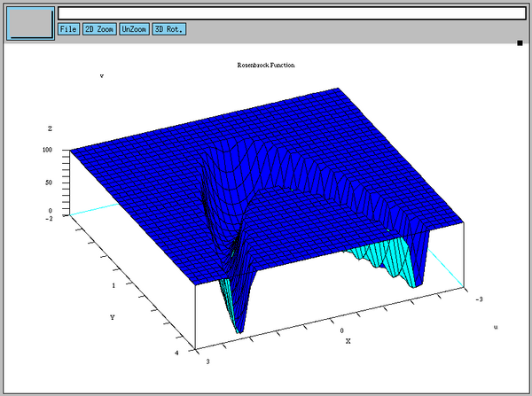Click the Y axis label
532x396 pixels.
click(x=112, y=316)
